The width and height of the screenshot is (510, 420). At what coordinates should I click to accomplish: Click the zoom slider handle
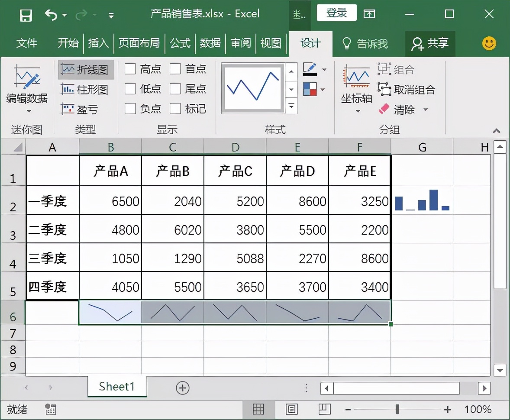(x=397, y=409)
